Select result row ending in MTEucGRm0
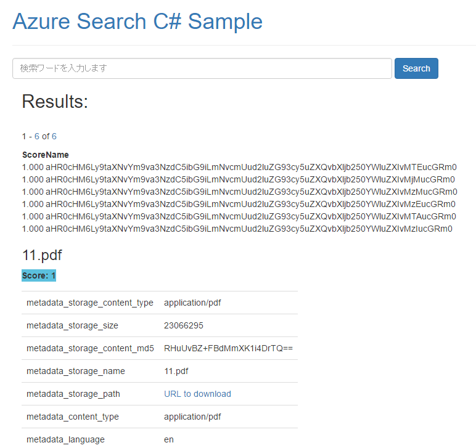Viewport: 476px width, 448px height. coord(239,167)
